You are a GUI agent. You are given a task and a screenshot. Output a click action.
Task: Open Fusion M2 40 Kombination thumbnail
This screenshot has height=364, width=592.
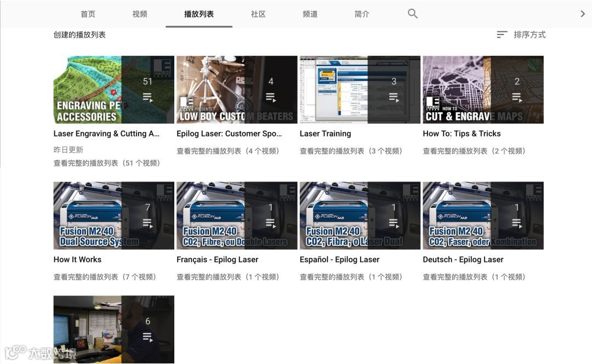[483, 215]
